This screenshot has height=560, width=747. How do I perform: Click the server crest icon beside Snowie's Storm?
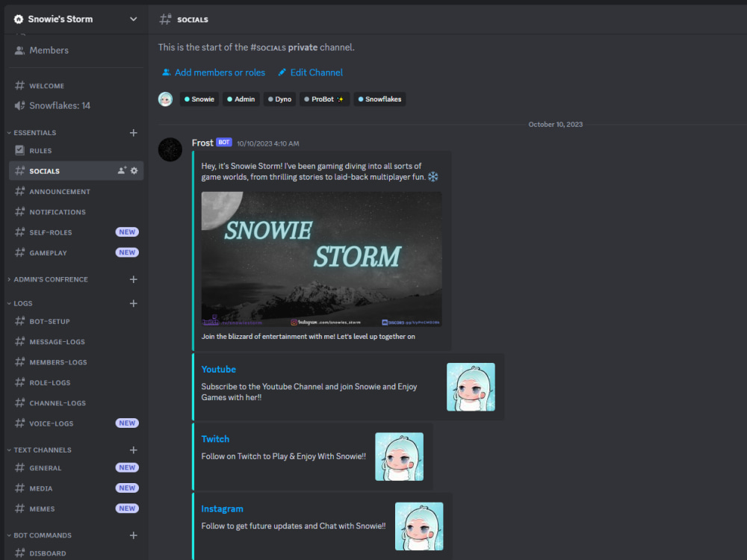[x=17, y=19]
